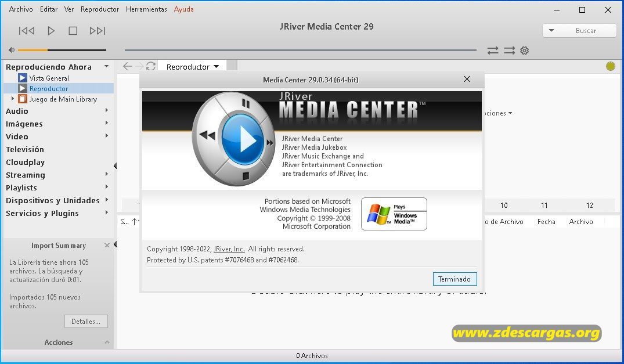Select Reproductor in the tree

click(x=49, y=89)
